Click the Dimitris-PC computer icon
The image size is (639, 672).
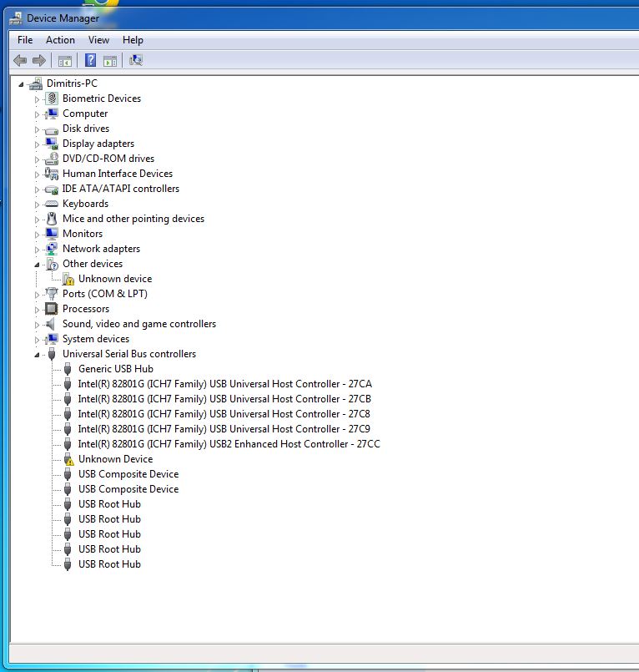36,83
